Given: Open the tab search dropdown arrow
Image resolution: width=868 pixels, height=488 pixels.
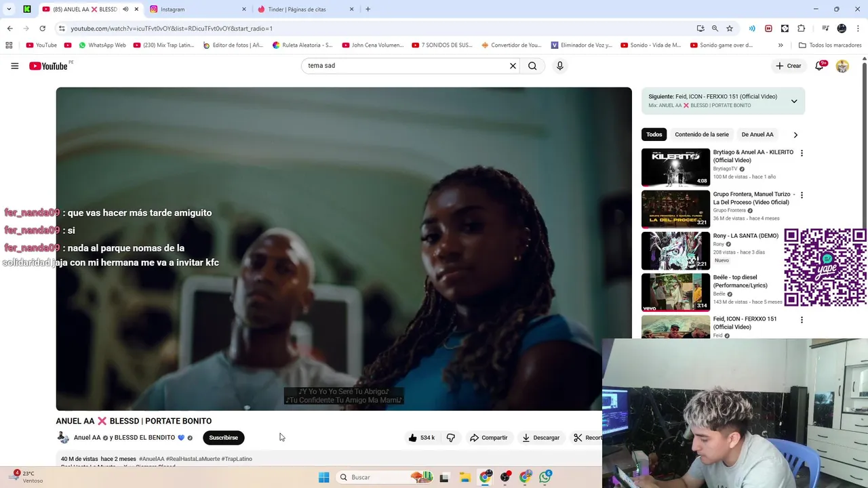Looking at the screenshot, I should tap(9, 9).
